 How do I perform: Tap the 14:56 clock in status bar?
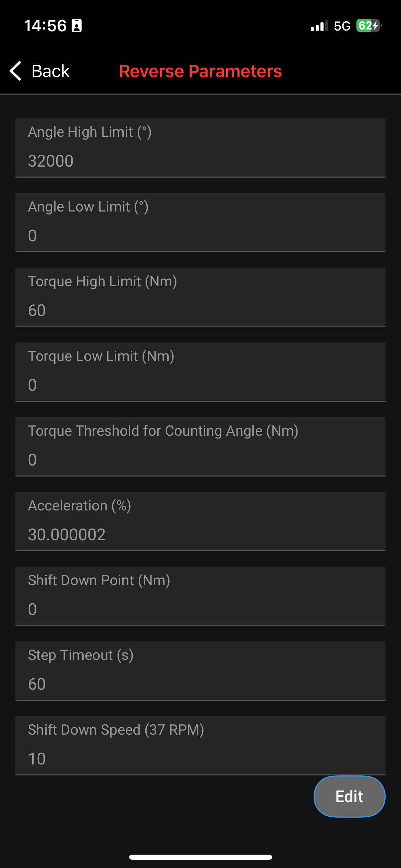pos(45,26)
